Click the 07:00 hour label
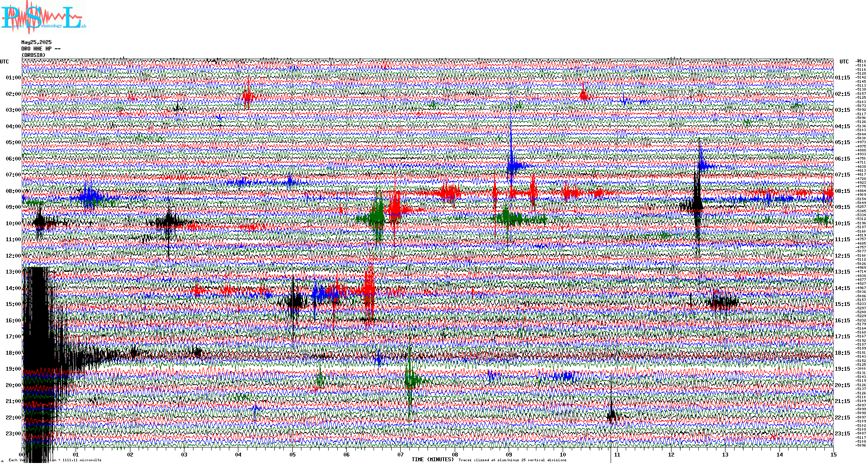The height and width of the screenshot is (466, 868). click(13, 175)
